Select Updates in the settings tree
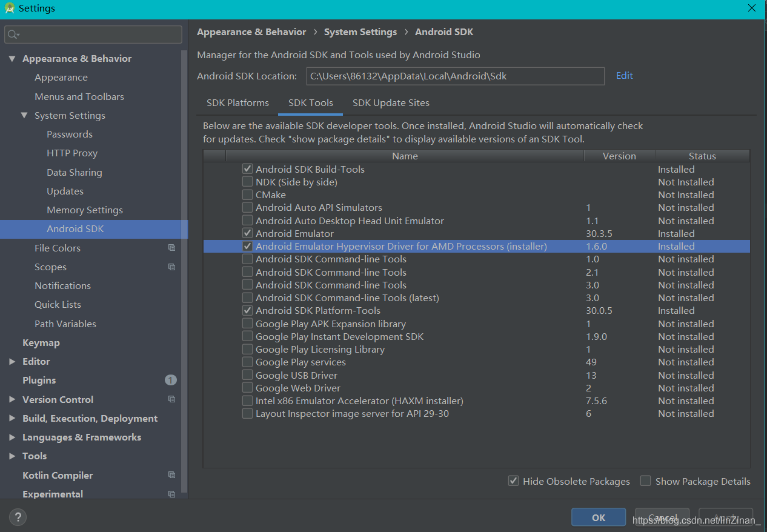The height and width of the screenshot is (532, 767). coord(65,191)
